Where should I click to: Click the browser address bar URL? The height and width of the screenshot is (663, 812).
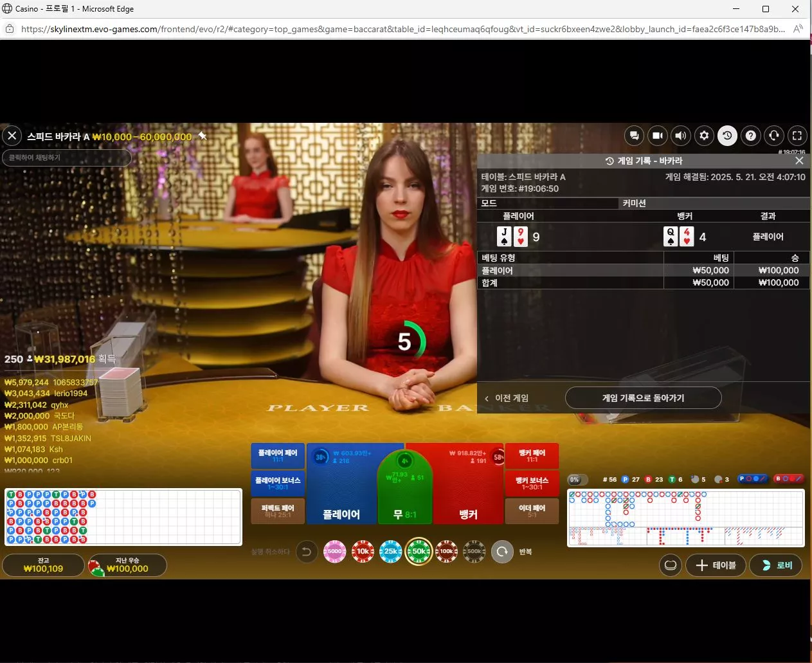402,29
